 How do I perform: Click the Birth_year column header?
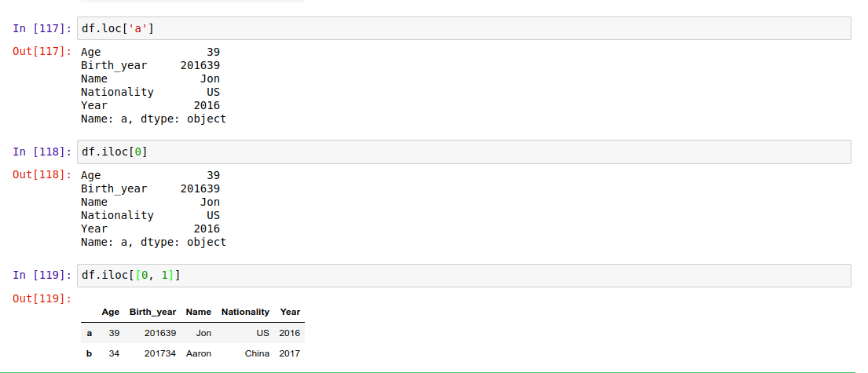tap(152, 312)
